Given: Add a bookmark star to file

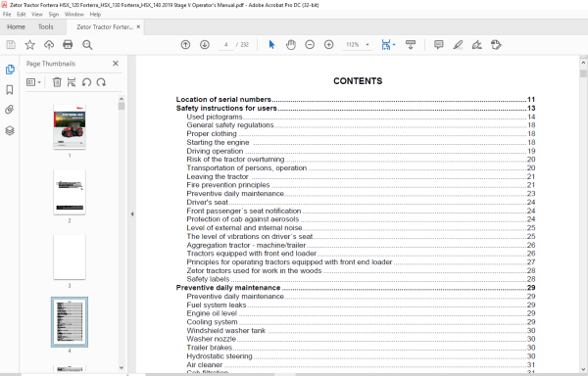Looking at the screenshot, I should click(x=30, y=45).
